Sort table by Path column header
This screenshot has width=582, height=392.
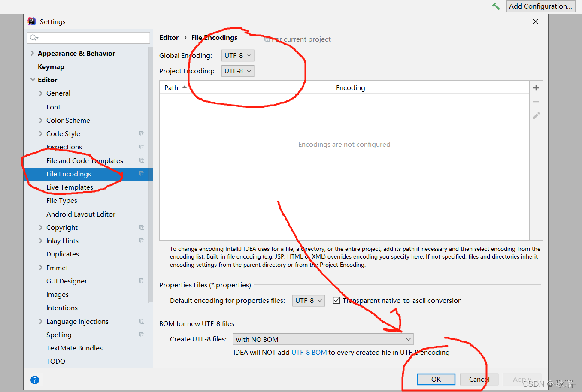pos(245,87)
